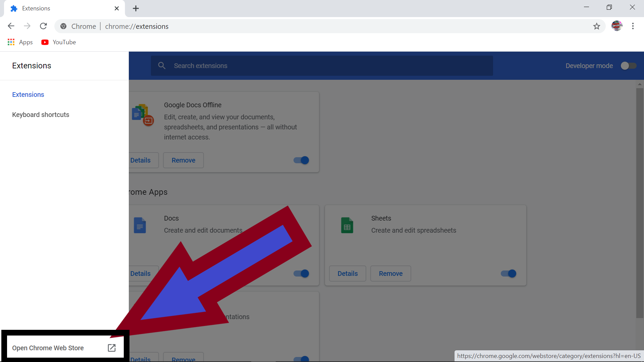Remove the Sheets app
The width and height of the screenshot is (644, 362).
(x=390, y=274)
